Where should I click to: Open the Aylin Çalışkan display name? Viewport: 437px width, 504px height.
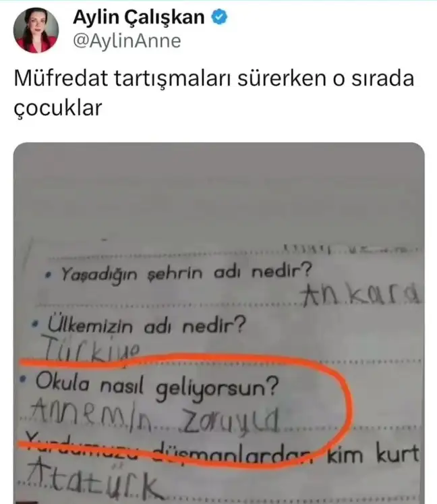coord(139,17)
